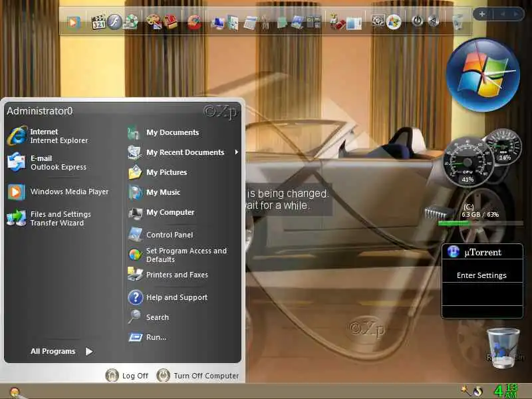Image resolution: width=532 pixels, height=399 pixels.
Task: Expand the My Recent Documents submenu arrow
Action: (x=237, y=152)
